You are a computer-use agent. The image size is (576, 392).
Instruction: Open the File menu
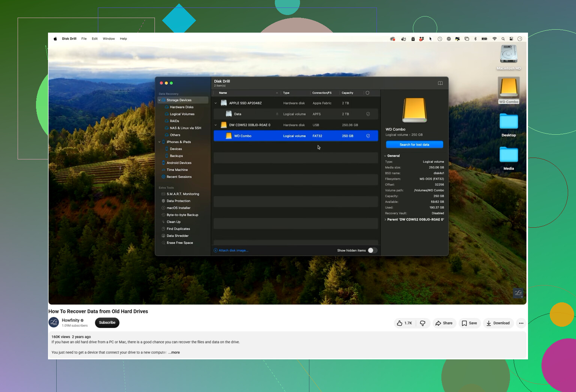84,39
